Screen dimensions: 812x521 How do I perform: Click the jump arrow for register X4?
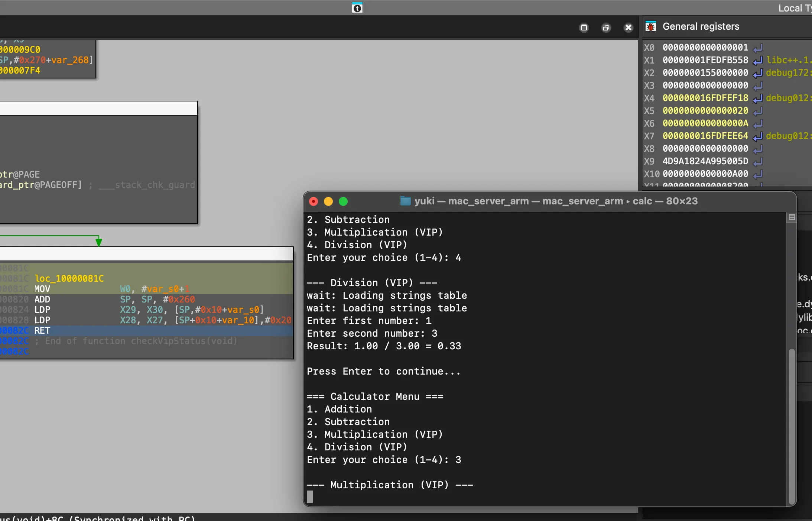click(758, 98)
